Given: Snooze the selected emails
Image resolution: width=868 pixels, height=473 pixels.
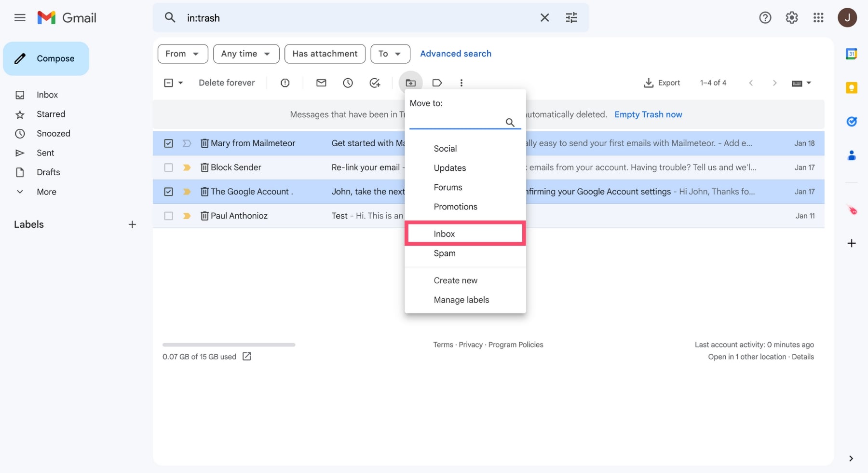Looking at the screenshot, I should click(348, 83).
